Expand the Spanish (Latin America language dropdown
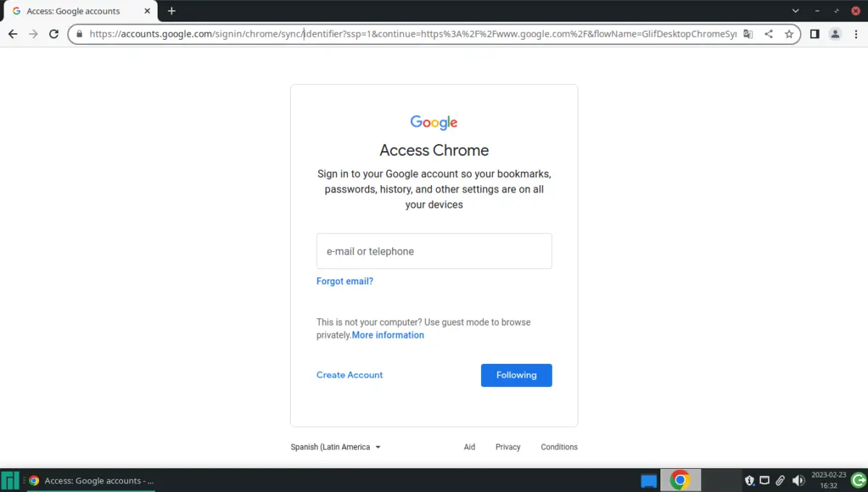The height and width of the screenshot is (492, 868). tap(336, 447)
